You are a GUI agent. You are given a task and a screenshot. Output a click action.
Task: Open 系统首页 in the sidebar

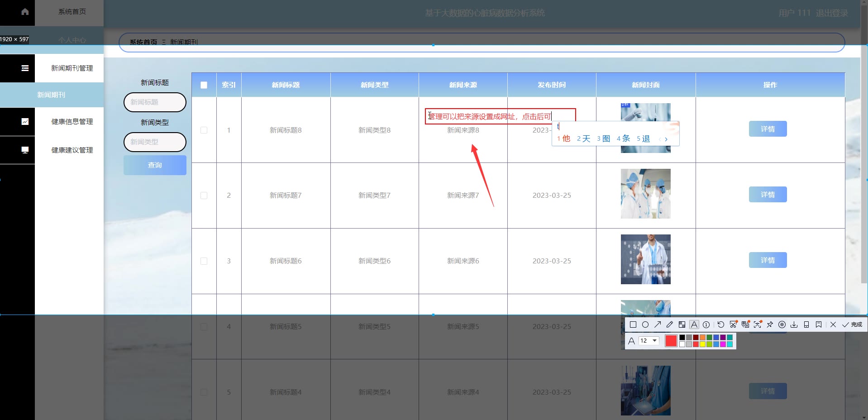pos(72,12)
